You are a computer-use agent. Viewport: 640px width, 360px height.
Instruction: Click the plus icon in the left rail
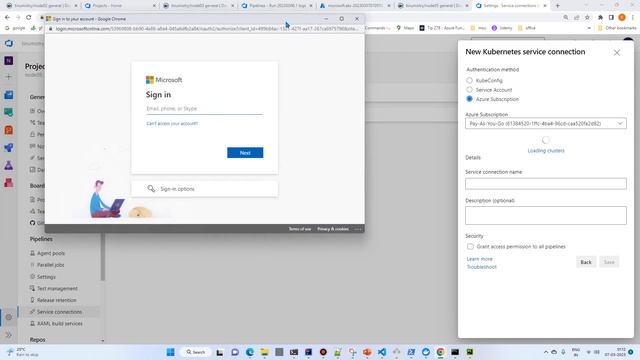9,77
